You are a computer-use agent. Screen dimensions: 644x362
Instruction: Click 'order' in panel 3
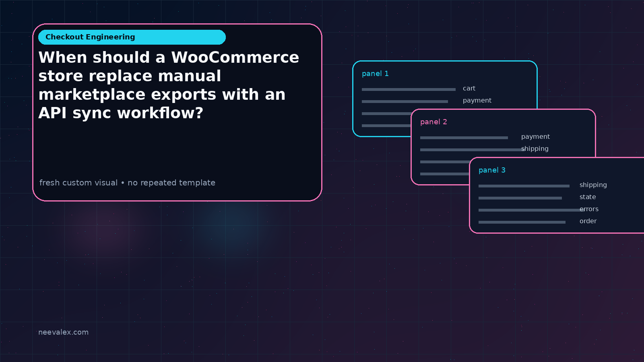pos(588,221)
